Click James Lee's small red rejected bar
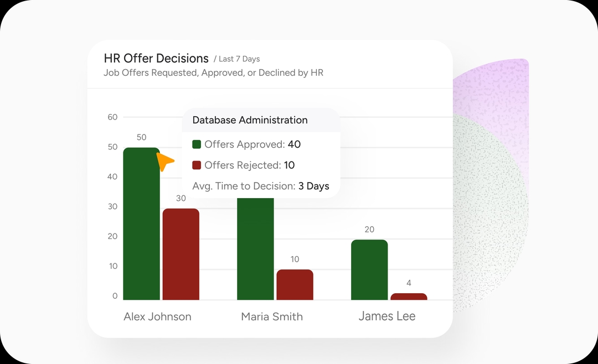This screenshot has height=364, width=598. 409,297
